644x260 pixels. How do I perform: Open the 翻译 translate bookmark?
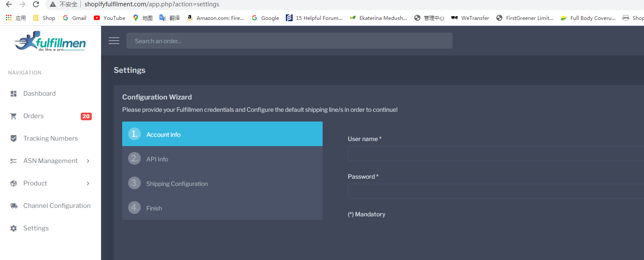170,18
